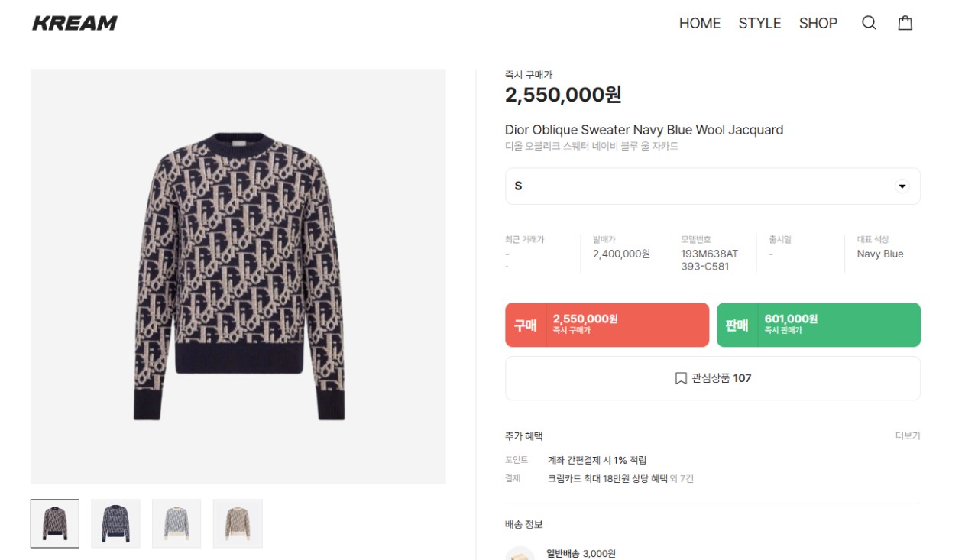The width and height of the screenshot is (978, 560).
Task: Open the search magnifier icon
Action: pyautogui.click(x=869, y=23)
